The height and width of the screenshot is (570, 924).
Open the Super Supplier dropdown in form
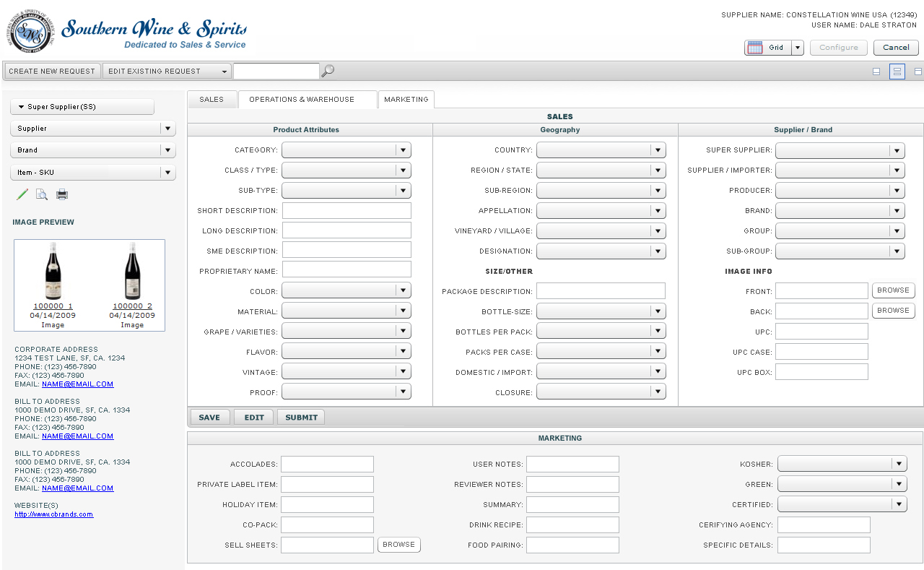(x=840, y=150)
